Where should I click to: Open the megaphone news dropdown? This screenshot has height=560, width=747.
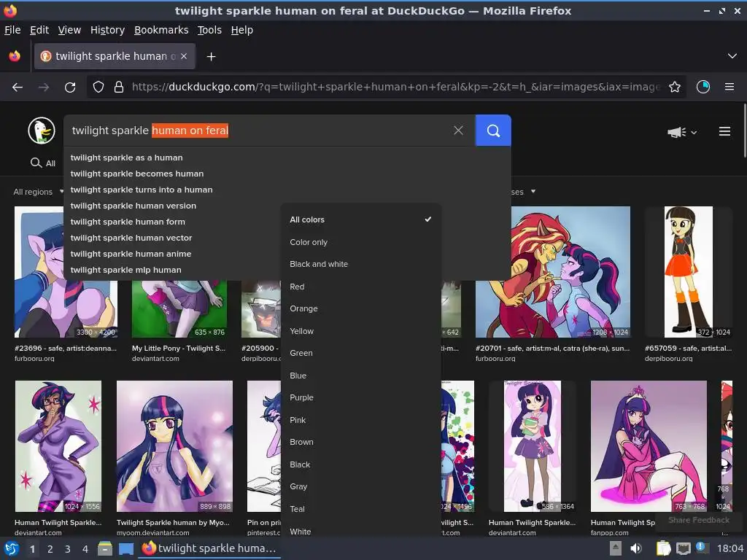(682, 132)
